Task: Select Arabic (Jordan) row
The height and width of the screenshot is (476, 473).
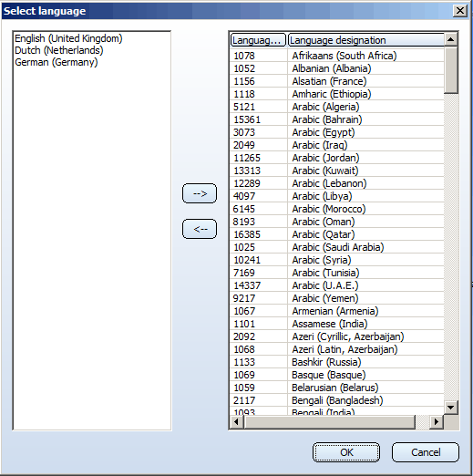Action: pyautogui.click(x=337, y=158)
